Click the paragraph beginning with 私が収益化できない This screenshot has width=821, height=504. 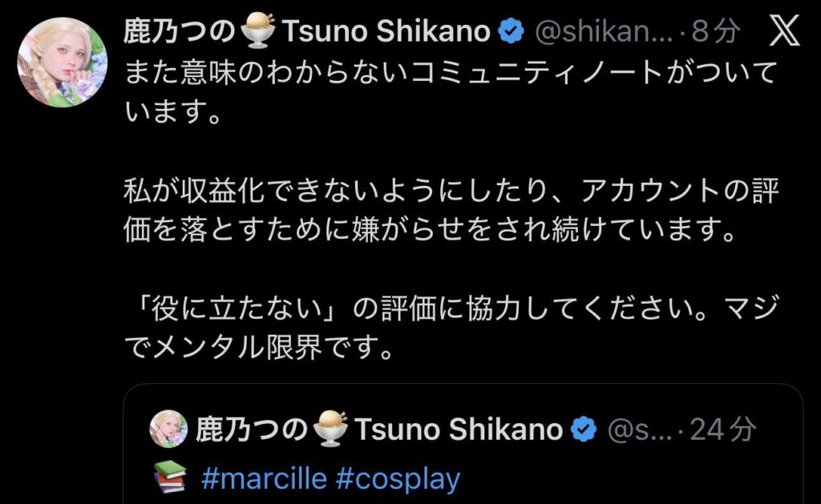[449, 213]
